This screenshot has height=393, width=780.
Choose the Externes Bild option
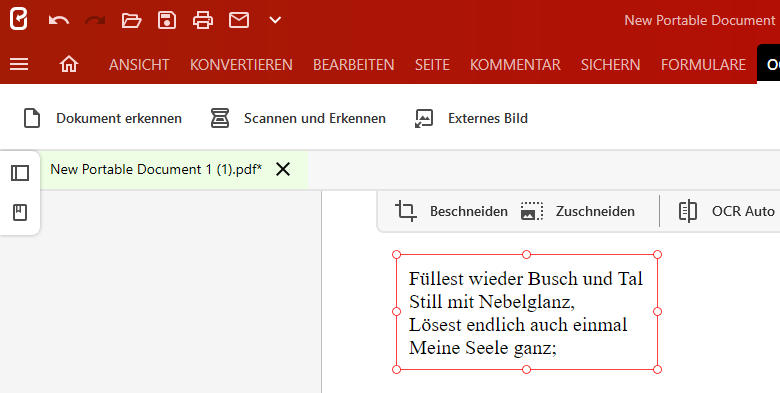[x=471, y=118]
